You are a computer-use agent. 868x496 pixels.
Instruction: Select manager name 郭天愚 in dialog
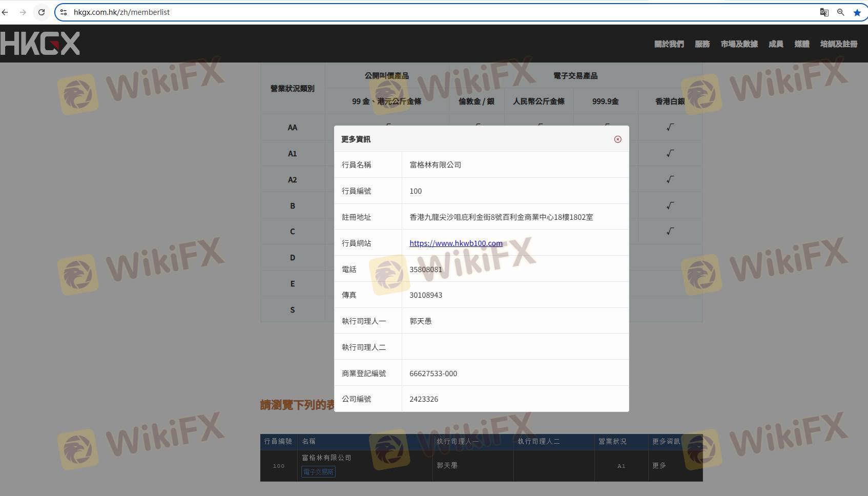[421, 321]
